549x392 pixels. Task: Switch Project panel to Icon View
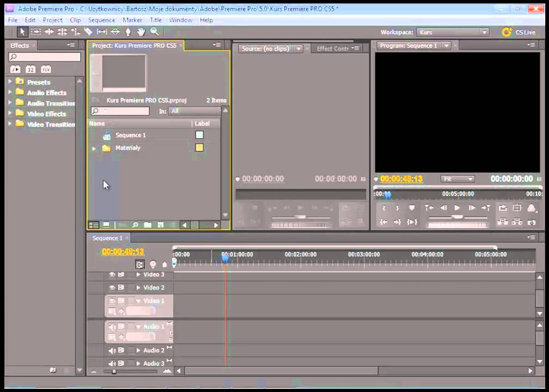pyautogui.click(x=106, y=225)
